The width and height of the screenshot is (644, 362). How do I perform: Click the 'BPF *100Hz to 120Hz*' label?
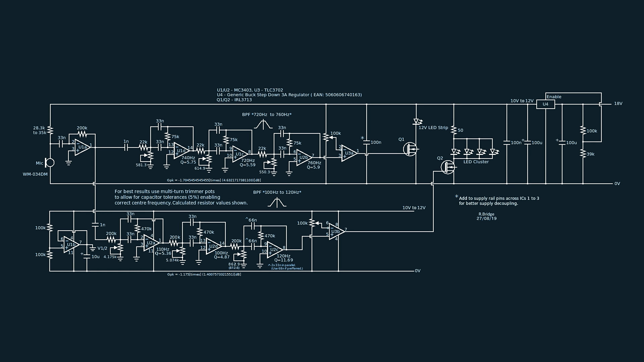click(277, 192)
